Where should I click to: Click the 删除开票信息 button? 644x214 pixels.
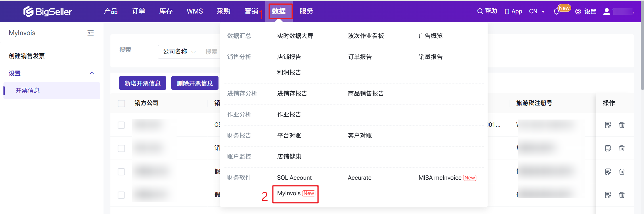click(195, 83)
